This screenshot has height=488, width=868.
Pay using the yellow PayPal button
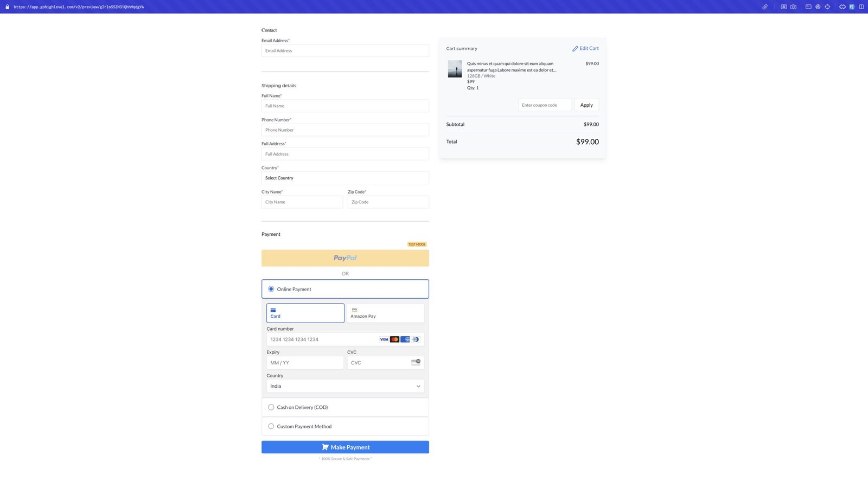coord(345,258)
